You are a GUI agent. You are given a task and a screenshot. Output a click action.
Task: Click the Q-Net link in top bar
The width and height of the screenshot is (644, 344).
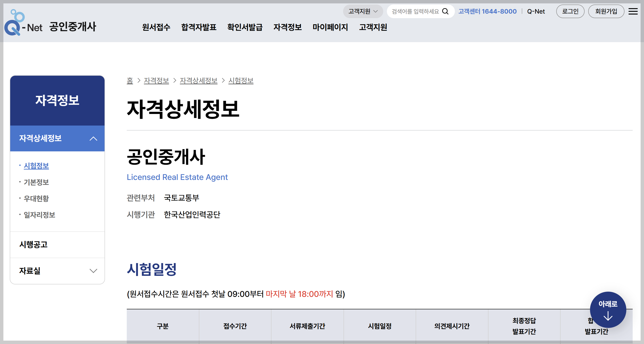[x=536, y=12]
